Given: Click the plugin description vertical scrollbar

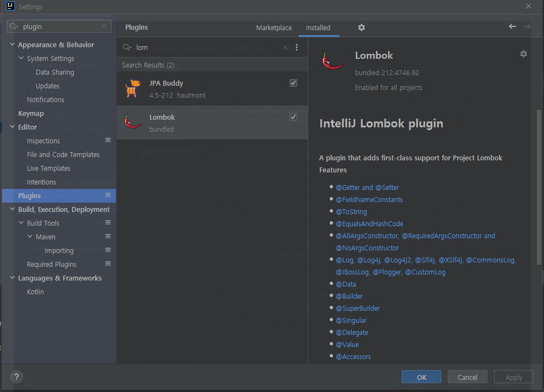Looking at the screenshot, I should click(539, 187).
